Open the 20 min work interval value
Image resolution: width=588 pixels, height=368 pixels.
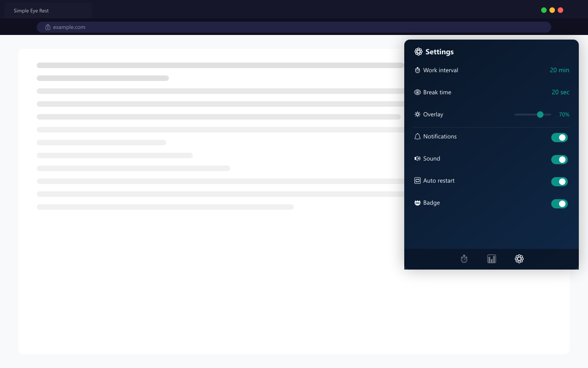pos(559,70)
